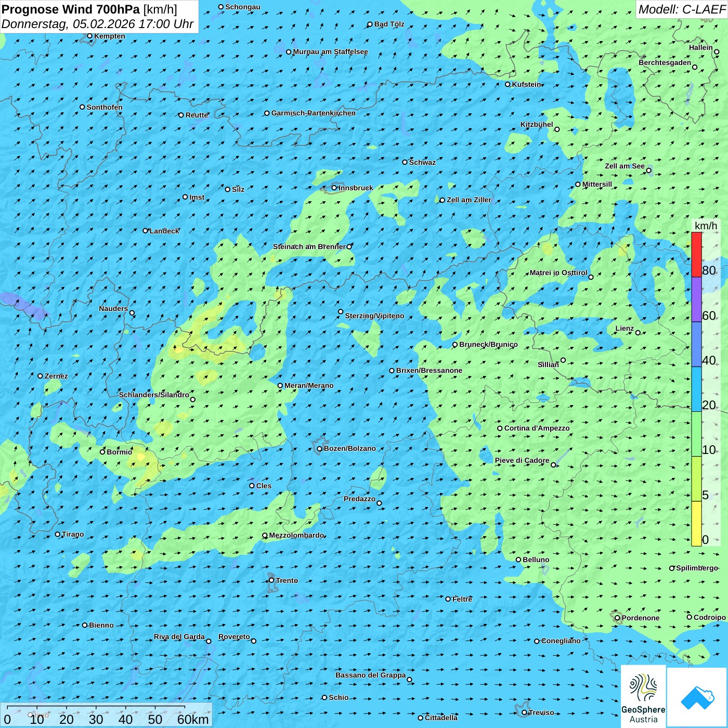Click the 'Bruneck/Brunico' label
The width and height of the screenshot is (728, 728).
(488, 344)
